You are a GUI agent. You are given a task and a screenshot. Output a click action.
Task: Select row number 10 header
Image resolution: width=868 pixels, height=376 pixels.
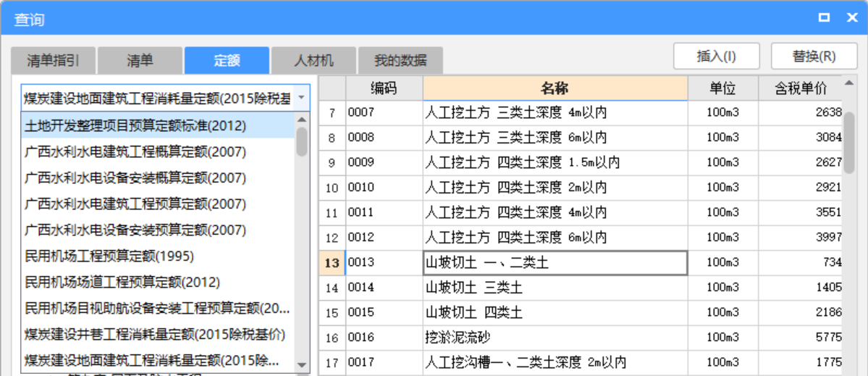pyautogui.click(x=332, y=188)
